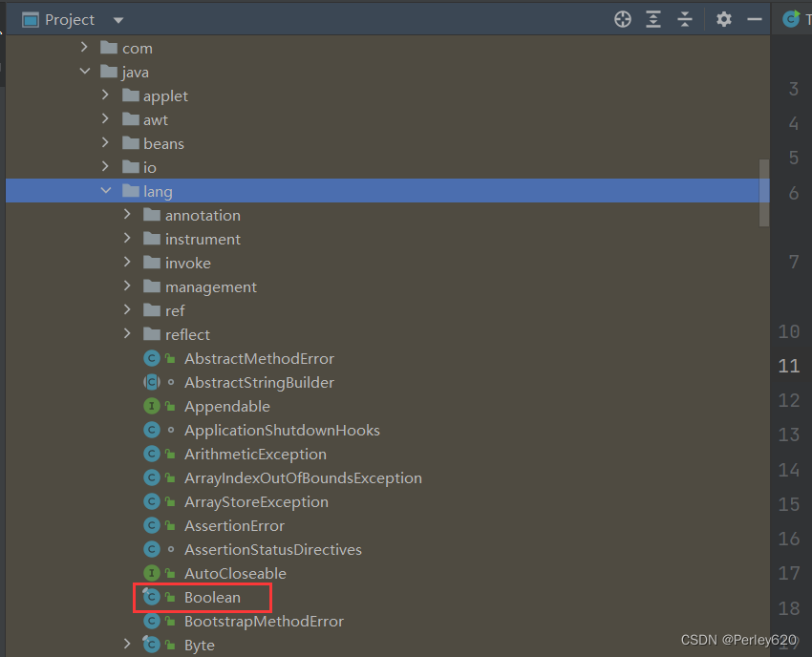Collapse the lang package
The width and height of the screenshot is (812, 657).
pos(106,191)
